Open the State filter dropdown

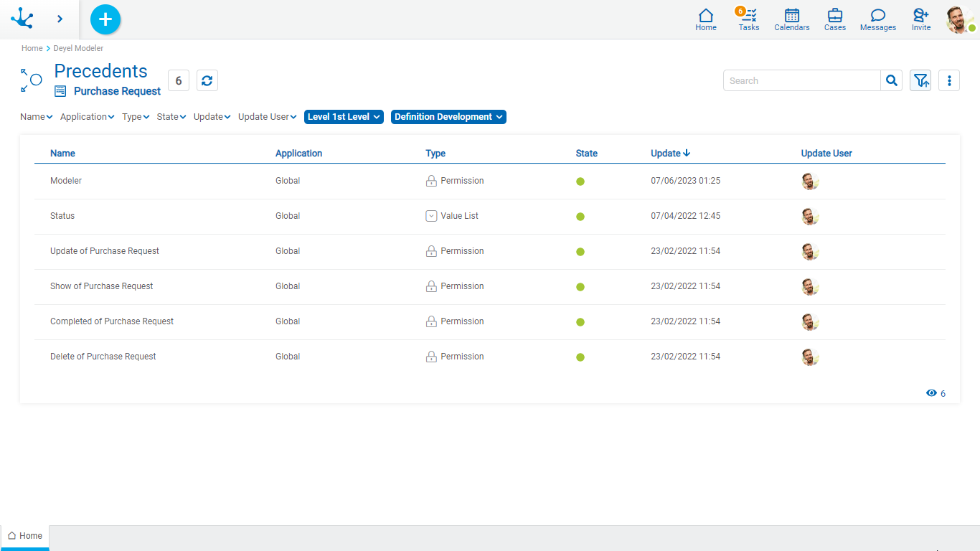point(171,117)
